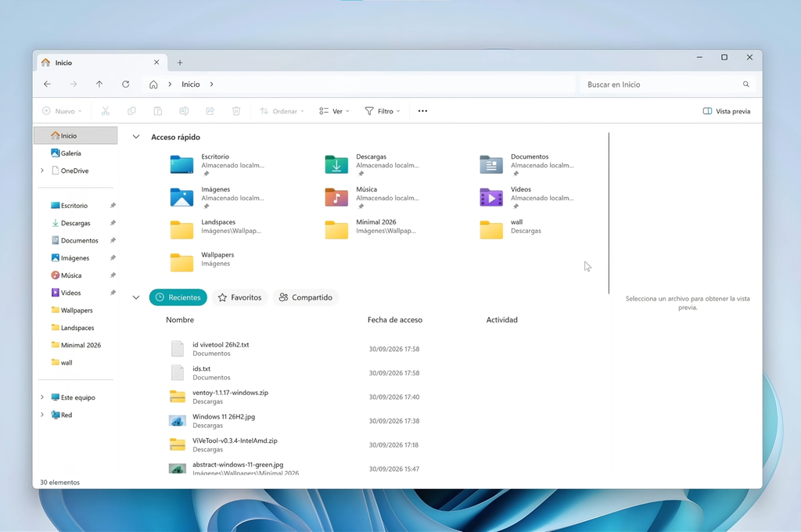Sort by Fecha de acceso column
Screen dimensions: 801x532
click(395, 320)
